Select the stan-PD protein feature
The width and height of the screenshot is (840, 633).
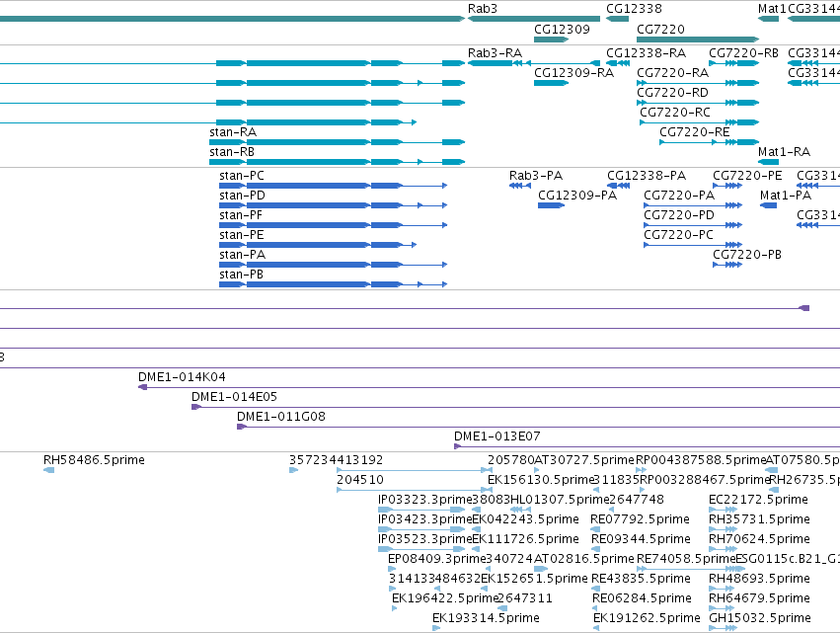334,205
